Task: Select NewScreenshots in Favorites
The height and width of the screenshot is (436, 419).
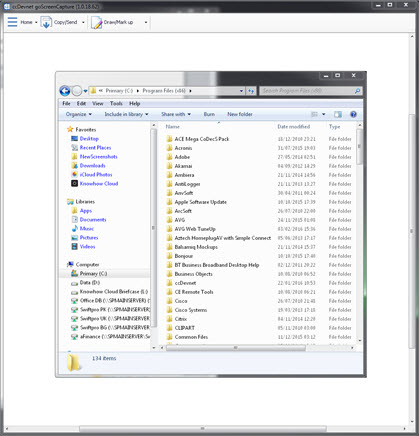Action: [99, 157]
